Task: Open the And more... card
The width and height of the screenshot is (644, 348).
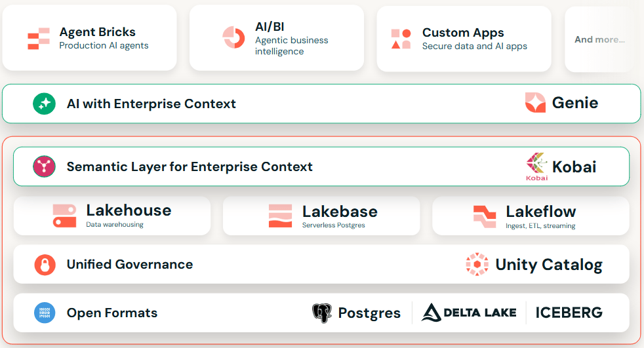Action: [x=599, y=39]
